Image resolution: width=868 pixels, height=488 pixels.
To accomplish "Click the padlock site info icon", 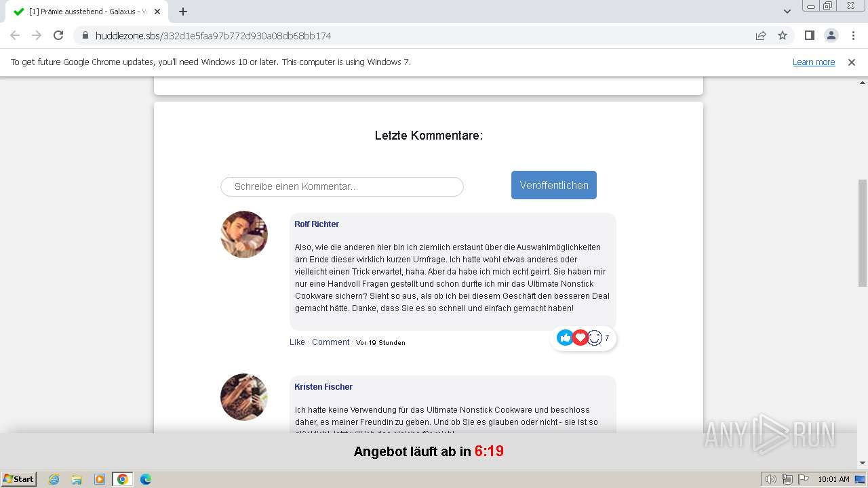I will pos(85,35).
